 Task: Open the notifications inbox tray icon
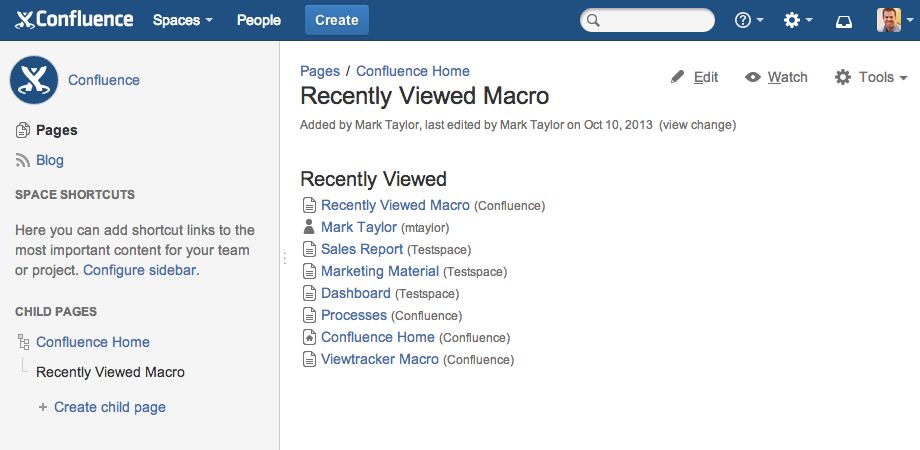pos(844,20)
